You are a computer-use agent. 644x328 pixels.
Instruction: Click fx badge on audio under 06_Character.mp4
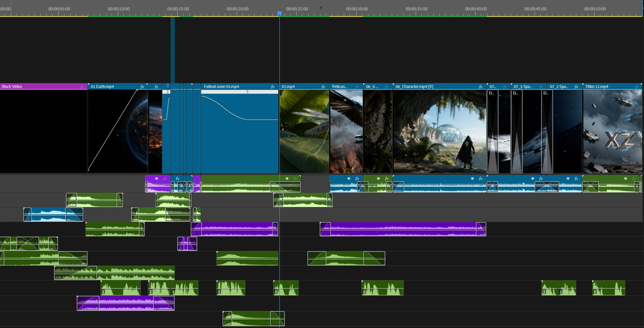tap(481, 179)
